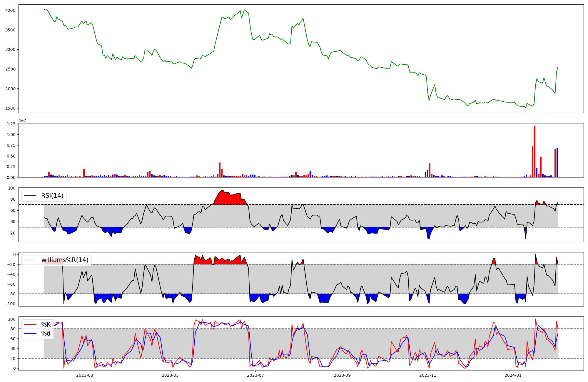This screenshot has width=588, height=382.
Task: Click the 4000 price axis tick label
Action: tap(11, 10)
